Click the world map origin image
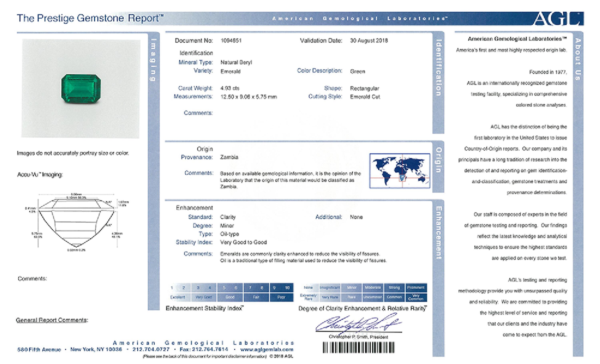 pyautogui.click(x=400, y=171)
